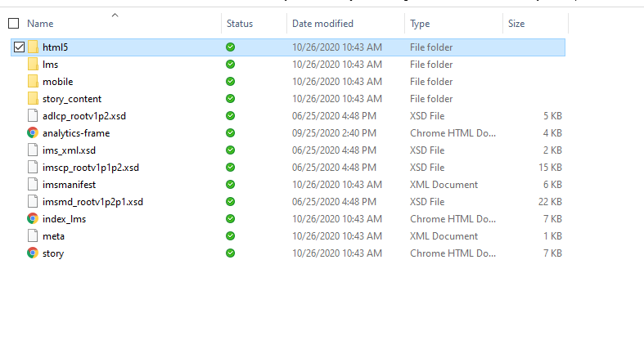This screenshot has height=345, width=644.
Task: Select the ims_xml.xsd file name
Action: 69,150
